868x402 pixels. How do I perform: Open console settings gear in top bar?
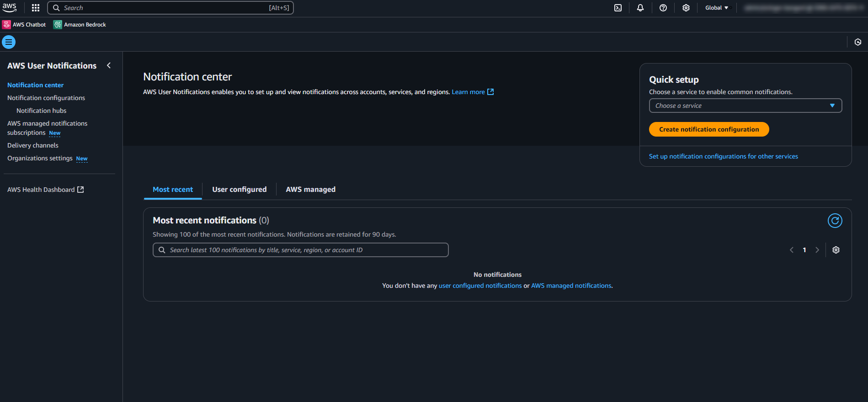pos(686,8)
